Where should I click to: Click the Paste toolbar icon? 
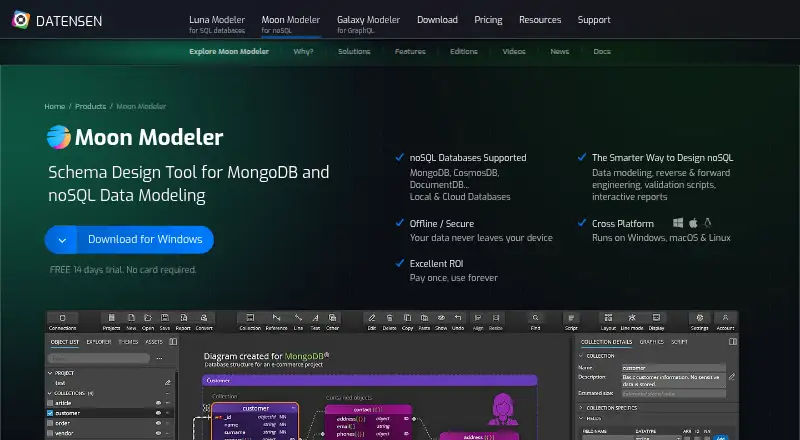[x=424, y=317]
